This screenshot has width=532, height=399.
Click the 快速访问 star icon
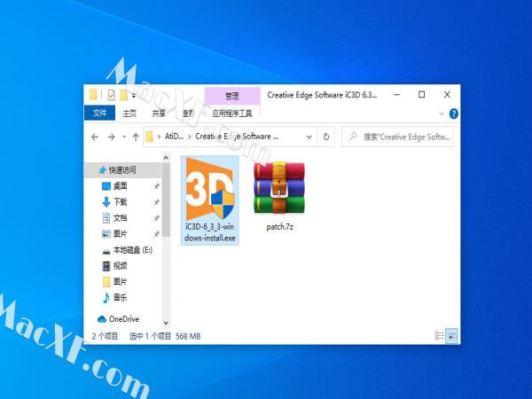coord(103,170)
